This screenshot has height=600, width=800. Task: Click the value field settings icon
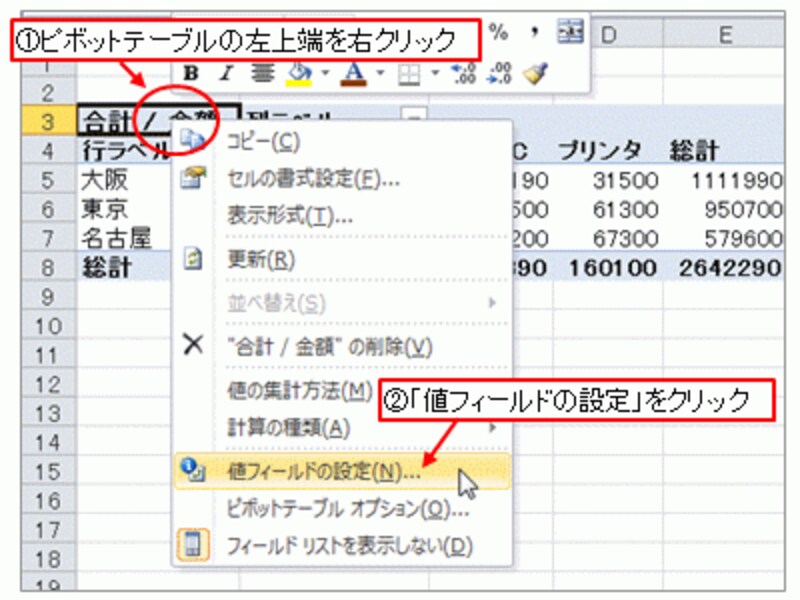click(193, 470)
